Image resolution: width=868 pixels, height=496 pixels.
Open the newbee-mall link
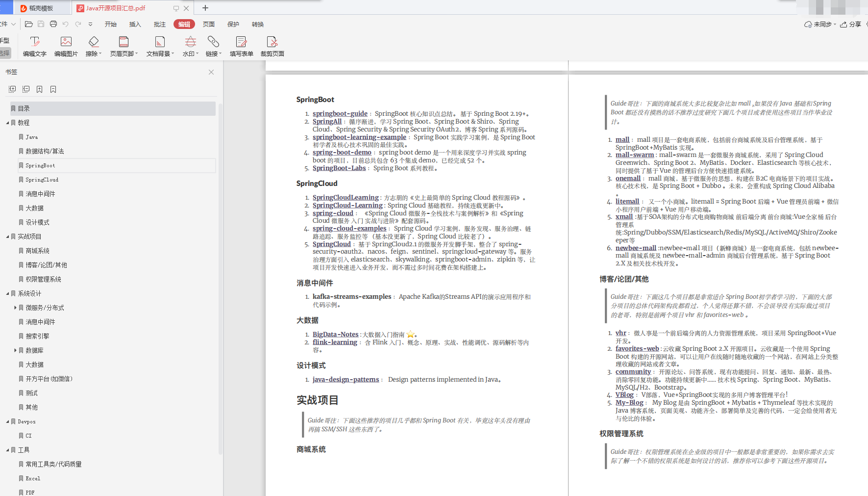(x=636, y=248)
